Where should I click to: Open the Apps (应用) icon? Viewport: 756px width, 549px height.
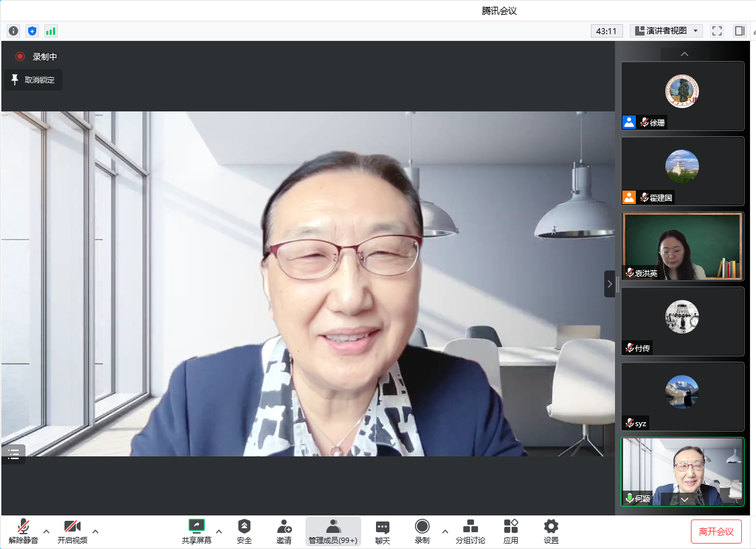click(x=511, y=531)
